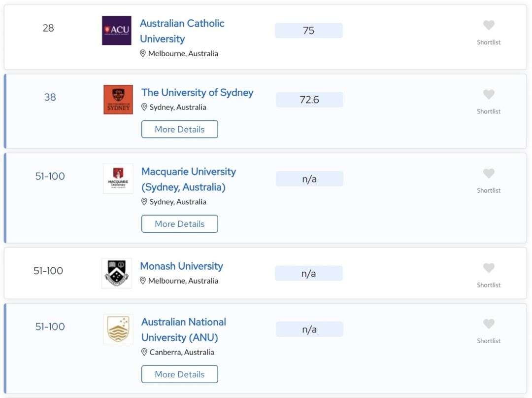
Task: Shortlist Australian Catholic University heart icon
Action: [x=489, y=25]
